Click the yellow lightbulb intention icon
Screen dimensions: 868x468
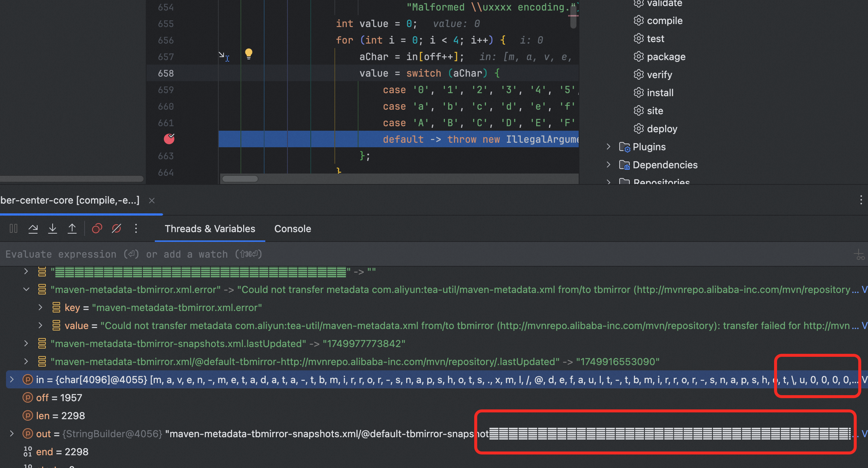point(248,54)
